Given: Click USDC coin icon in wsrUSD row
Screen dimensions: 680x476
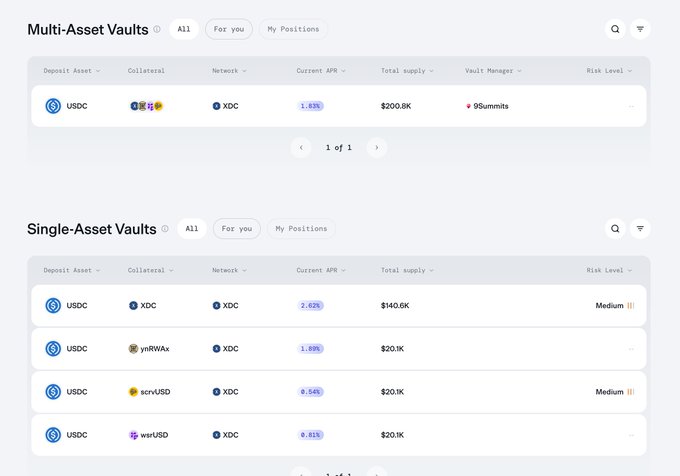Looking at the screenshot, I should point(53,435).
